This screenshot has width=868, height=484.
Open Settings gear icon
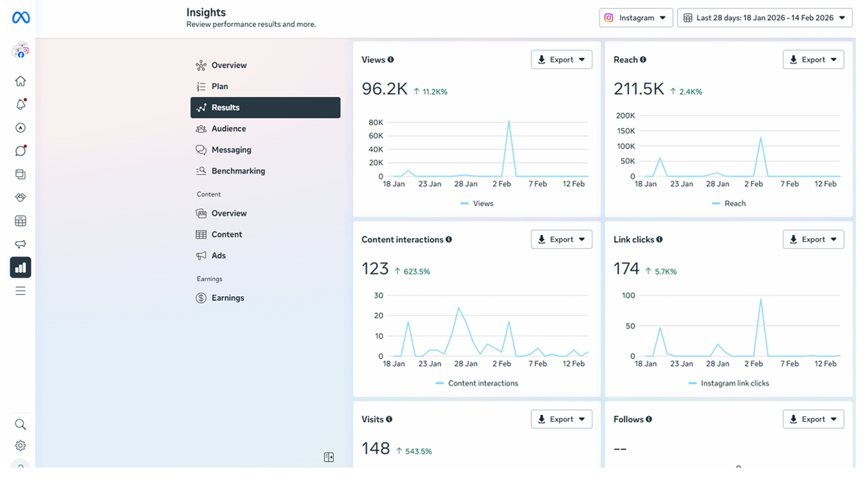click(20, 446)
